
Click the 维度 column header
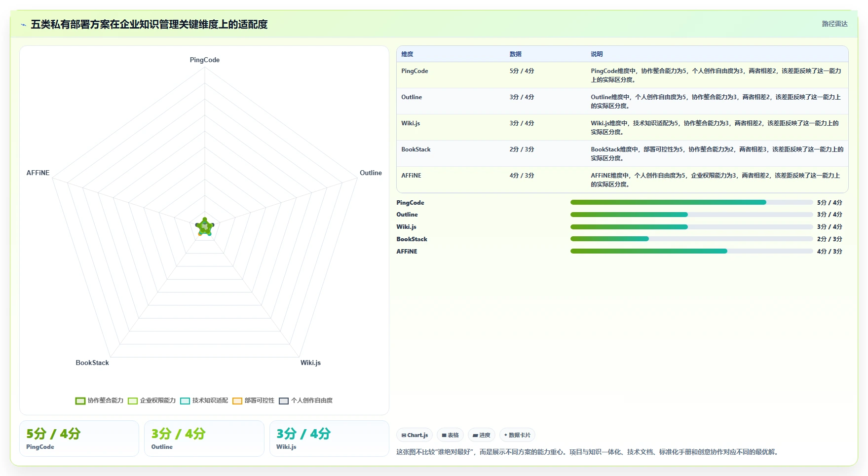[x=407, y=54]
